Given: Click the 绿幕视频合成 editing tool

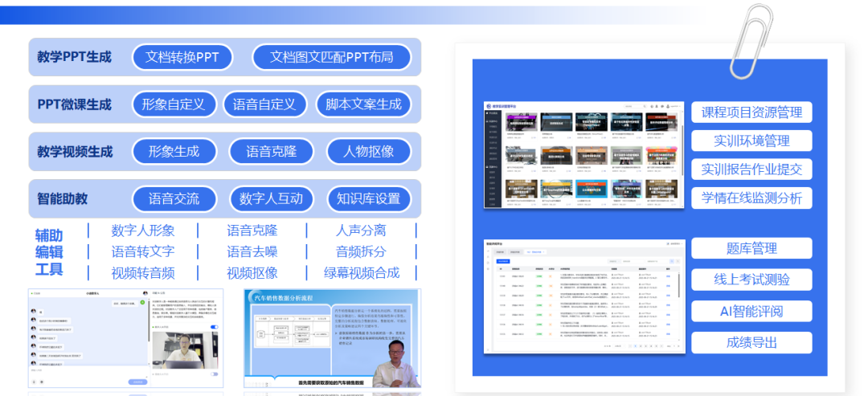Looking at the screenshot, I should (361, 272).
